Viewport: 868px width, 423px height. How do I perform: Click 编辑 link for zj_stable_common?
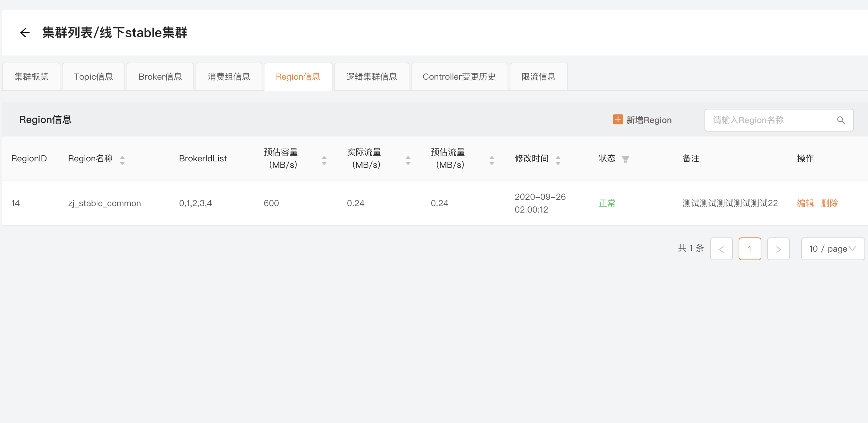805,203
